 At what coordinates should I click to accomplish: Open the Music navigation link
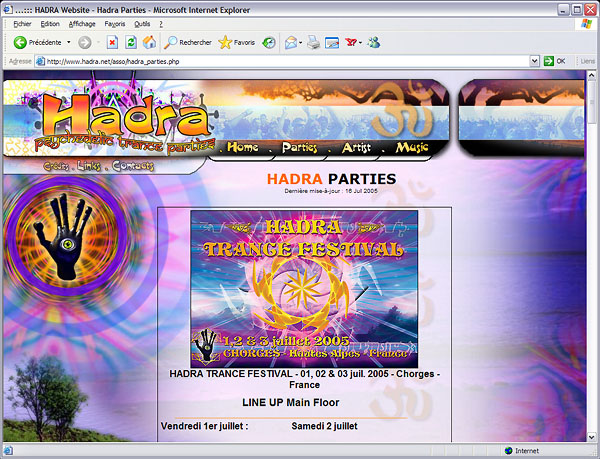(x=412, y=147)
